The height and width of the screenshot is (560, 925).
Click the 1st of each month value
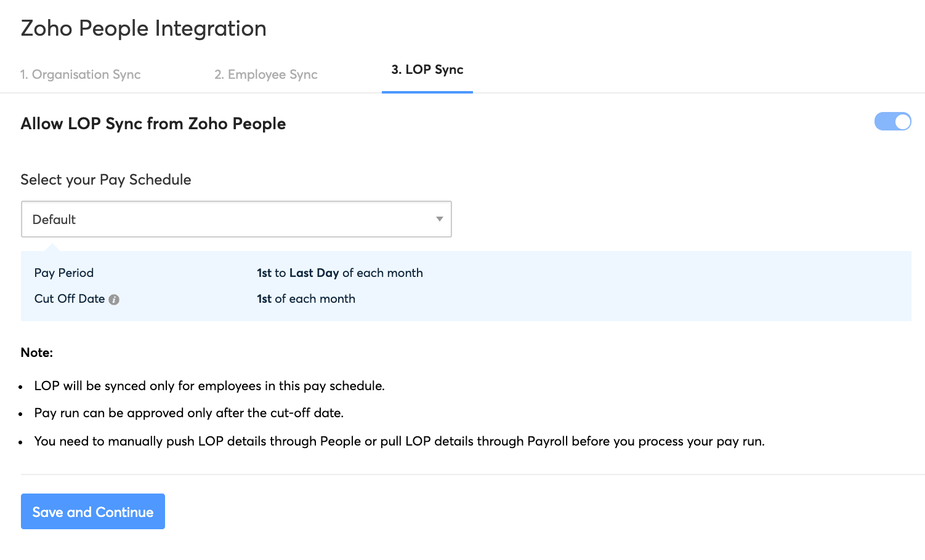click(x=306, y=298)
